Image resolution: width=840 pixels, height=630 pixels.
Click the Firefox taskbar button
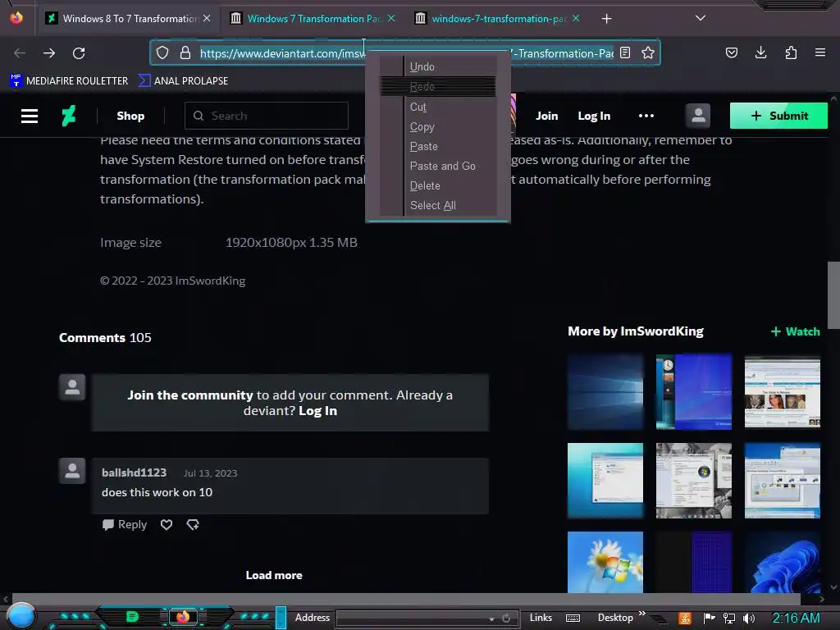[183, 617]
